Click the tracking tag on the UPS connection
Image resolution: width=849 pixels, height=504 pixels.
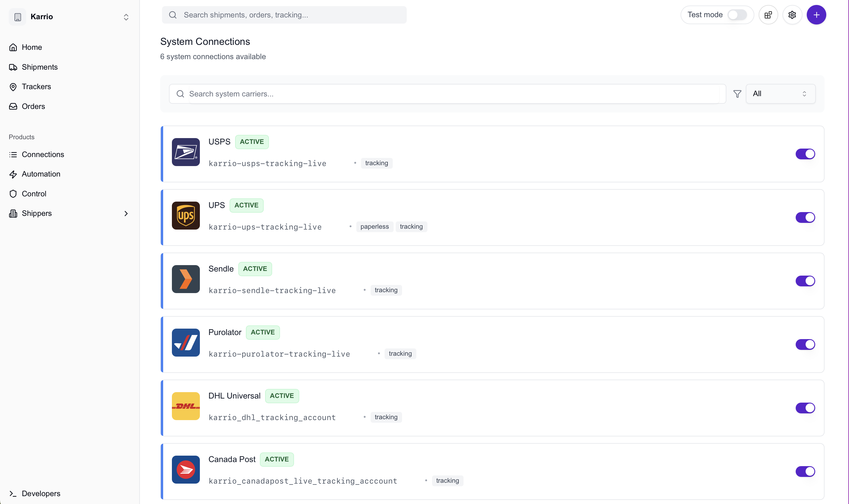click(411, 227)
